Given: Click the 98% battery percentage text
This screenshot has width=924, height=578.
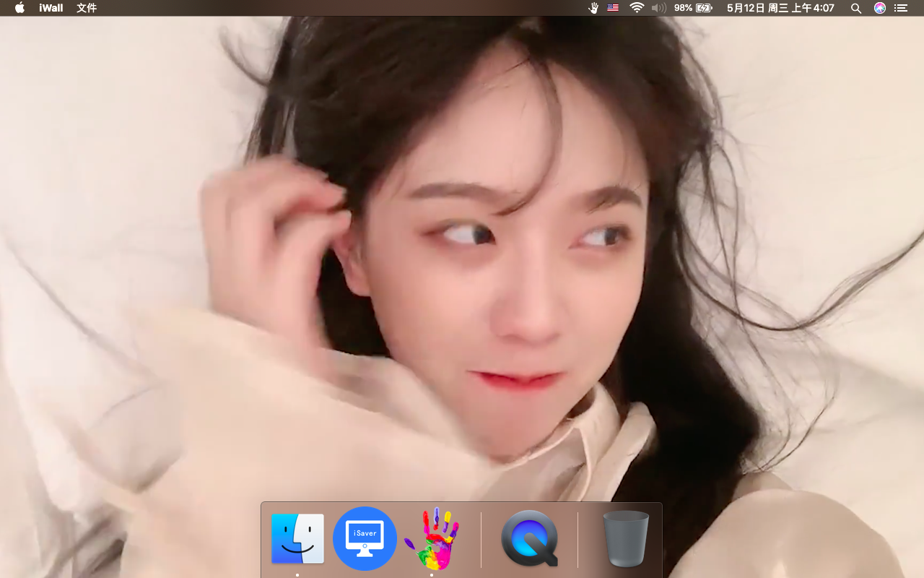Looking at the screenshot, I should click(683, 8).
